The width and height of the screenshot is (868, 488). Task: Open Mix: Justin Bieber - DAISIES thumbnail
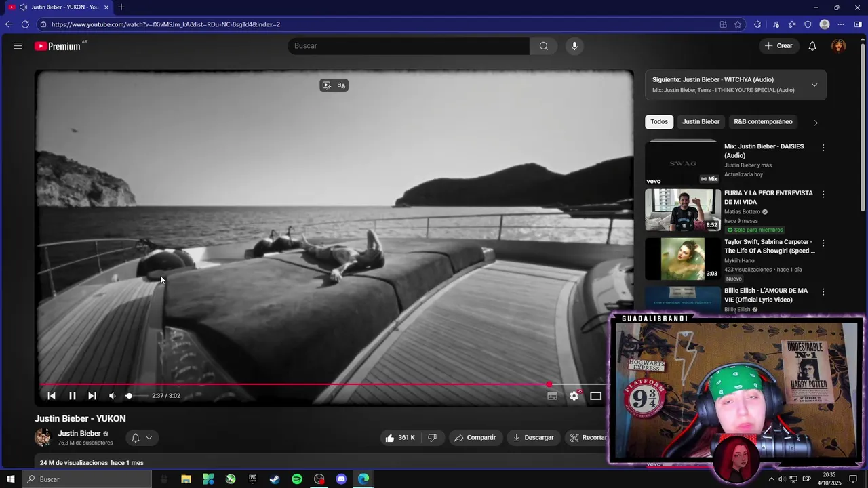point(682,163)
